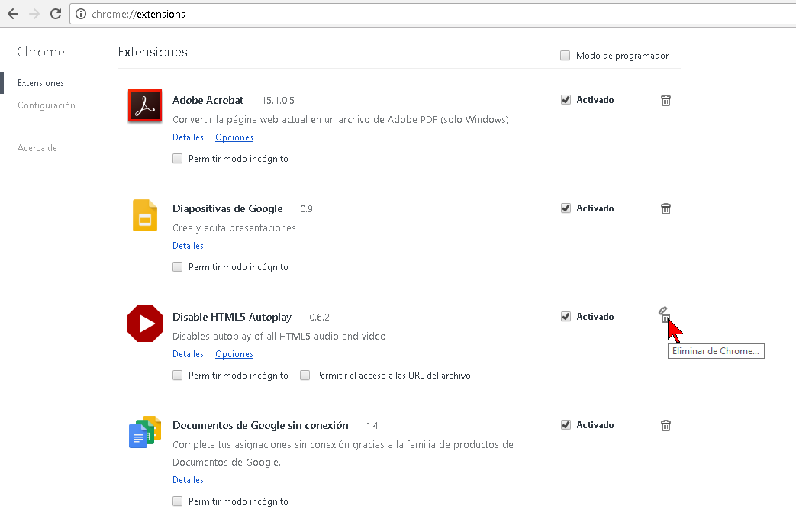Image resolution: width=796 pixels, height=532 pixels.
Task: Click version number 0.9
Action: tap(306, 208)
